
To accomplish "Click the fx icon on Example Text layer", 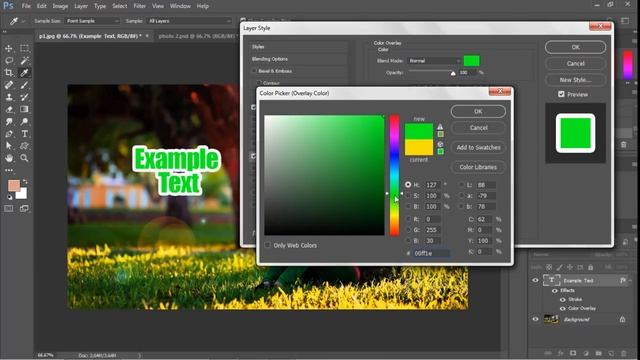I will click(x=622, y=280).
